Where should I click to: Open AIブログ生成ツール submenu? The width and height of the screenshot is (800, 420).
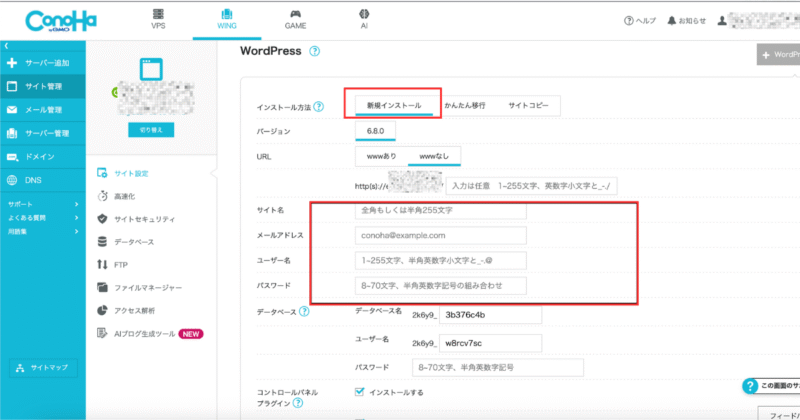(150, 334)
